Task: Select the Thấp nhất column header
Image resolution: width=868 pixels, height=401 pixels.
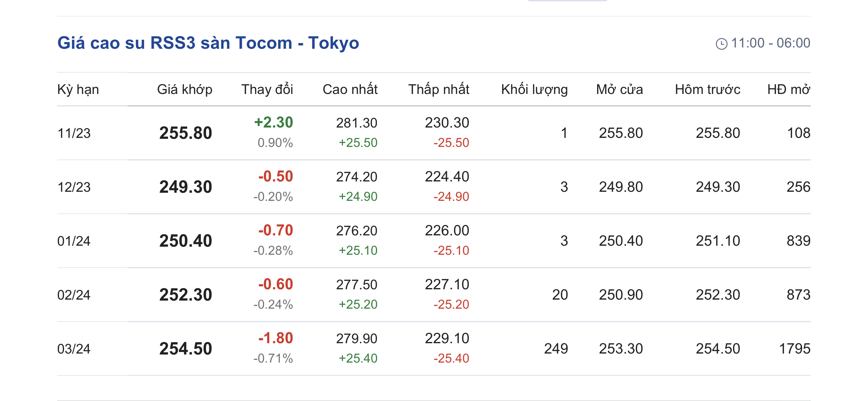Action: [x=439, y=90]
